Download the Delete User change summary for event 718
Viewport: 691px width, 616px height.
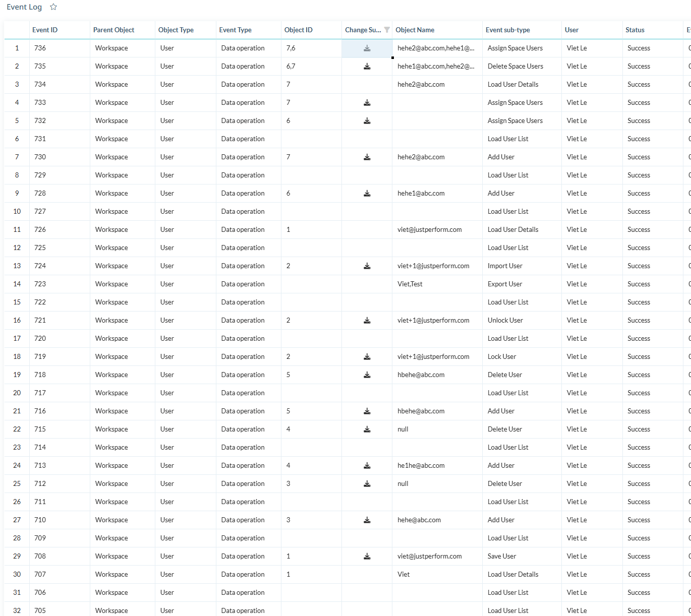tap(367, 375)
